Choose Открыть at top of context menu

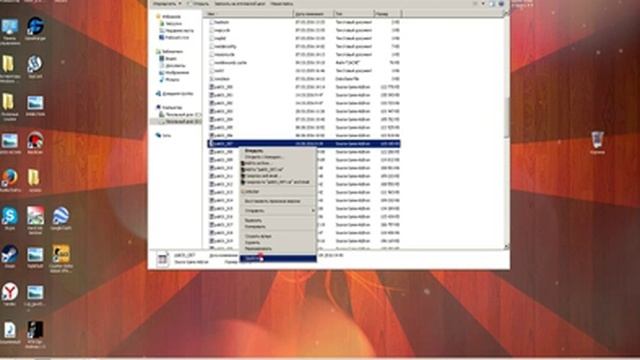(x=278, y=151)
